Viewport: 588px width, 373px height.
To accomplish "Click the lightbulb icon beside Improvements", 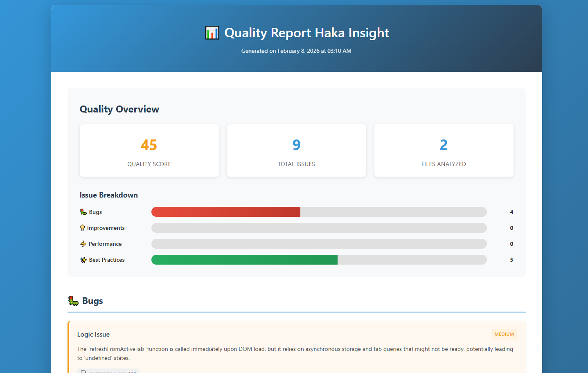I will [x=83, y=227].
